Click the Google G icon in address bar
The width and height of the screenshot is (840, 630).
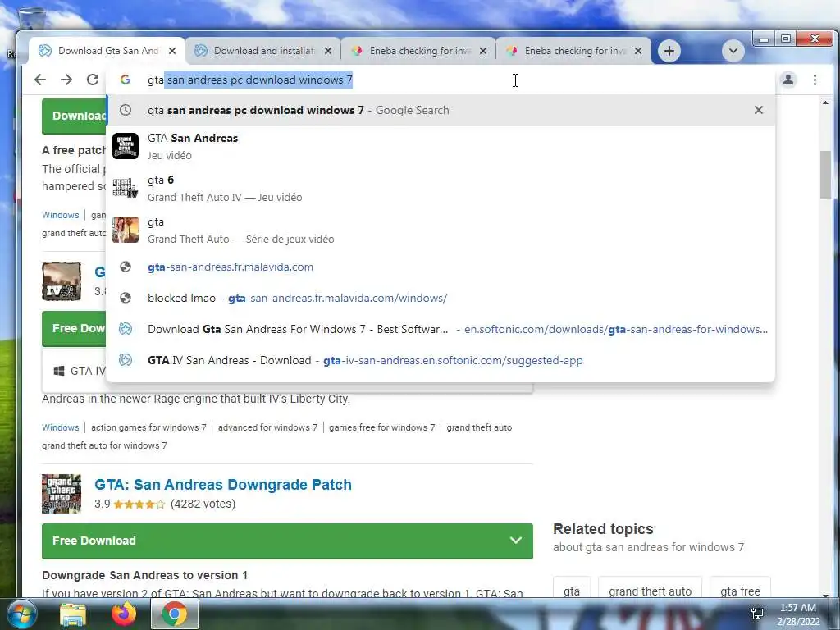pos(126,80)
